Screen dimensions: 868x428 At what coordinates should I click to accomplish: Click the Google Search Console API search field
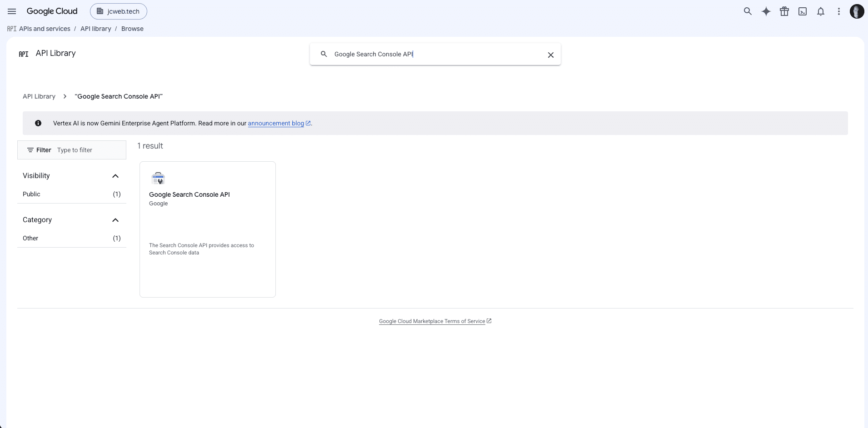tap(436, 54)
